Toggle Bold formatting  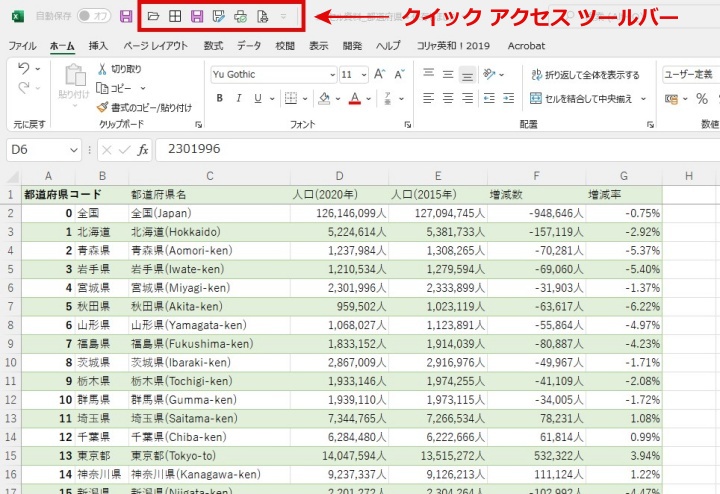click(219, 98)
